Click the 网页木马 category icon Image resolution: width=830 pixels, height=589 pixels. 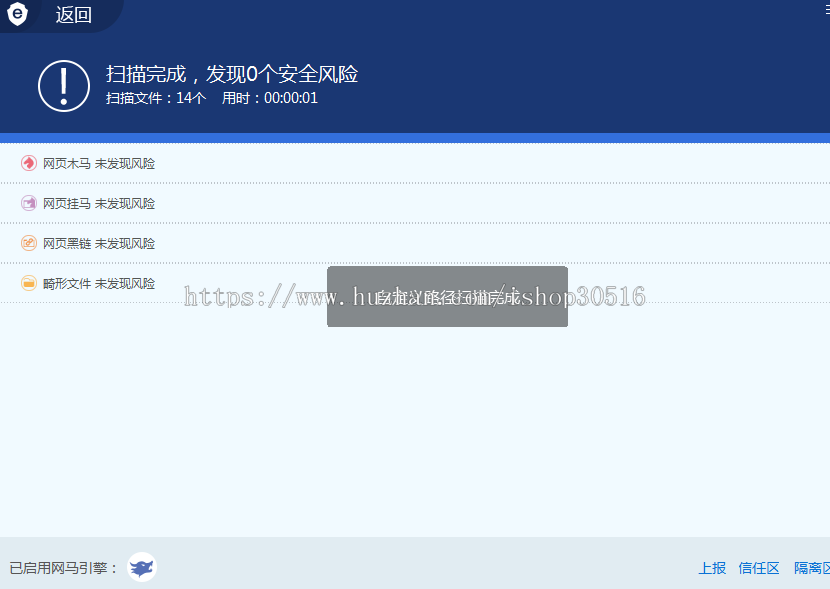point(27,163)
